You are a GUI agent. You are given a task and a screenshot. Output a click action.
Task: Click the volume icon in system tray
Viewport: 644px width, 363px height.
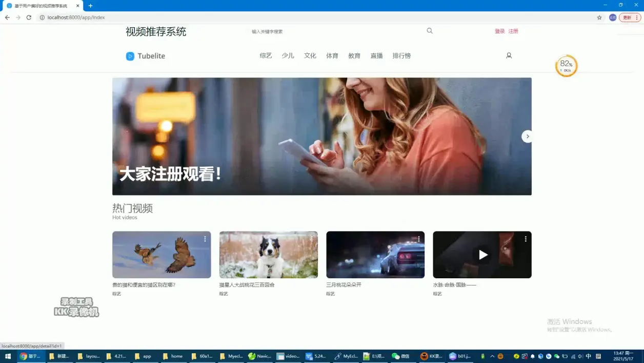click(x=580, y=356)
